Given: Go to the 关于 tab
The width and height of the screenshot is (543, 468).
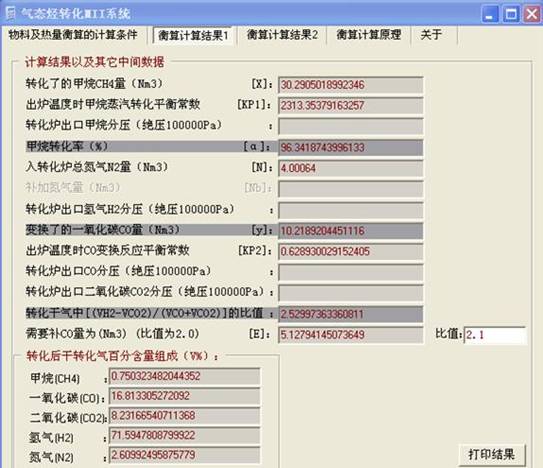Looking at the screenshot, I should tap(431, 35).
